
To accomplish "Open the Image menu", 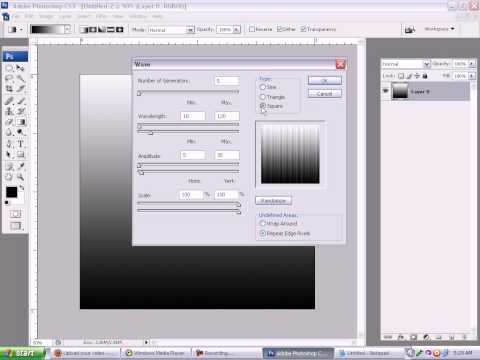I will (46, 16).
